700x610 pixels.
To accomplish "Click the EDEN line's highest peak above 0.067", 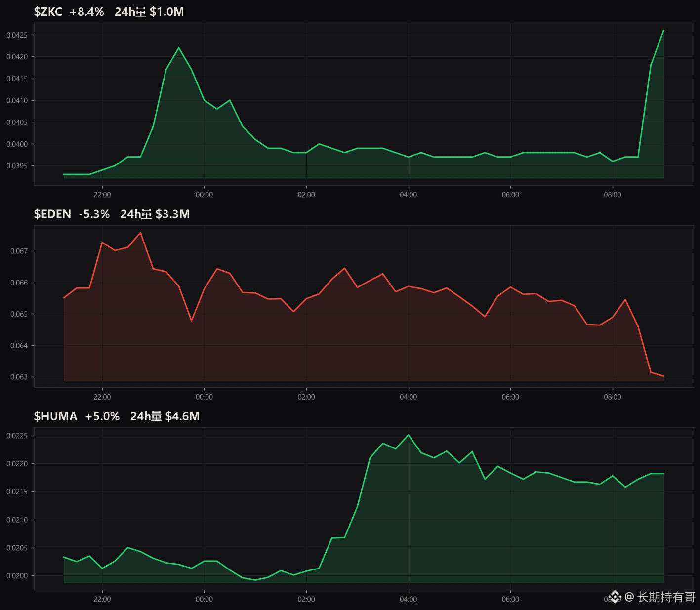I will point(140,233).
